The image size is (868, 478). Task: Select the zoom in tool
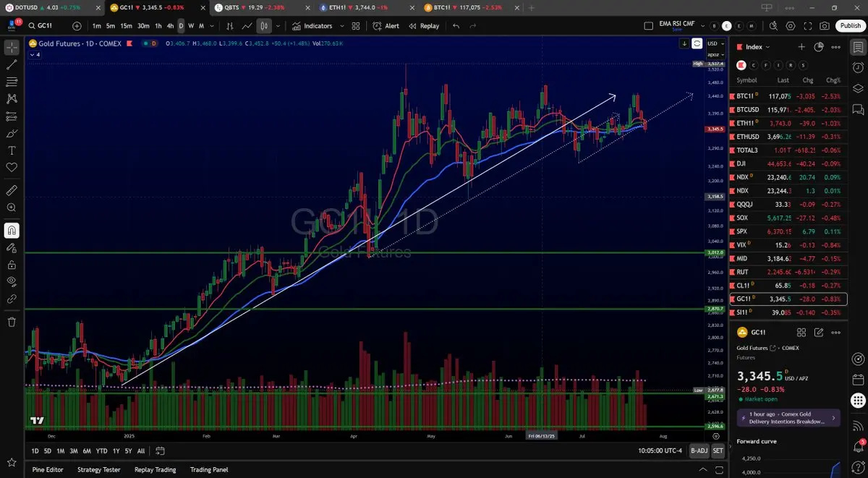coord(12,208)
